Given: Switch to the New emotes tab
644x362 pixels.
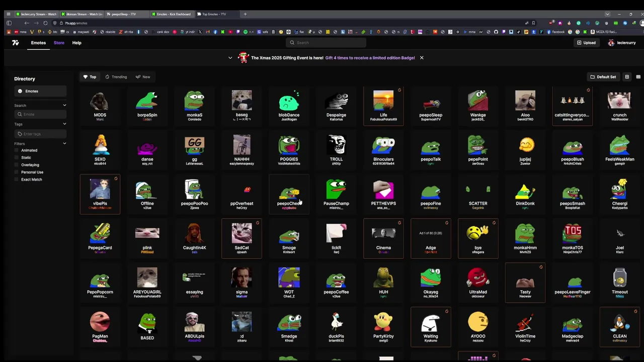Looking at the screenshot, I should click(x=143, y=77).
